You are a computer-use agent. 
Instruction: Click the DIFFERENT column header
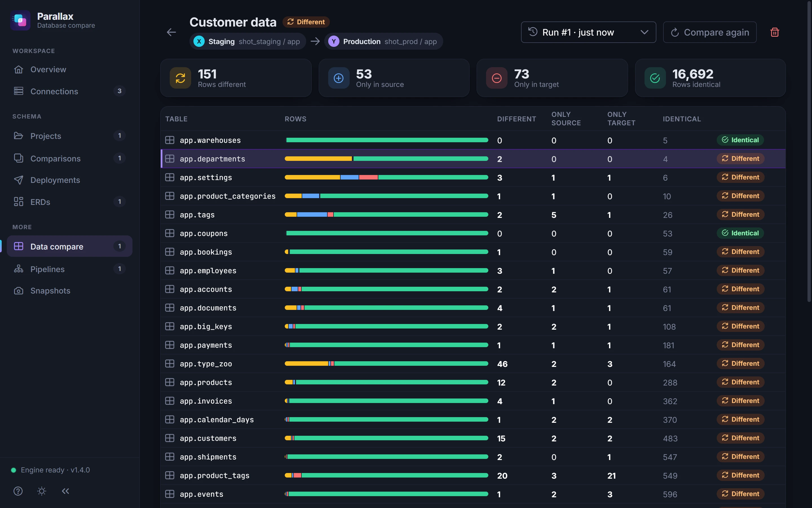517,119
